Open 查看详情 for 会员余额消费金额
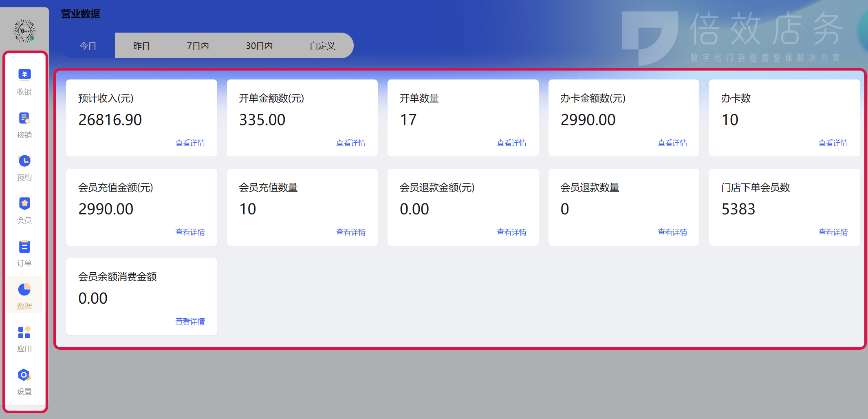The image size is (868, 419). pos(190,321)
